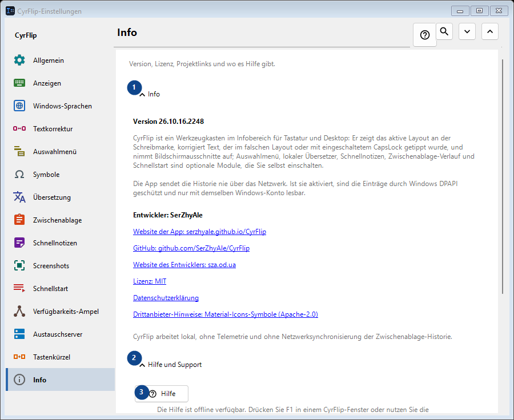Open the Allgemein gear icon

(x=19, y=60)
